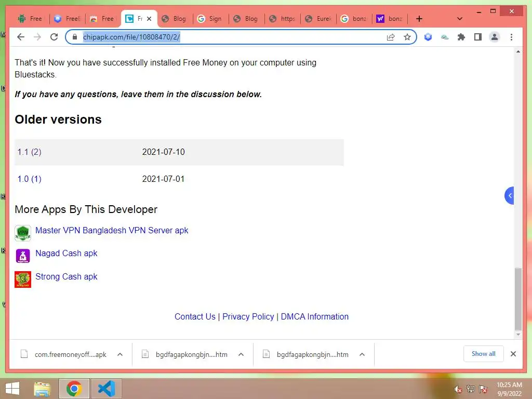The height and width of the screenshot is (399, 532).
Task: Open Visual Studio Code from taskbar
Action: [106, 389]
